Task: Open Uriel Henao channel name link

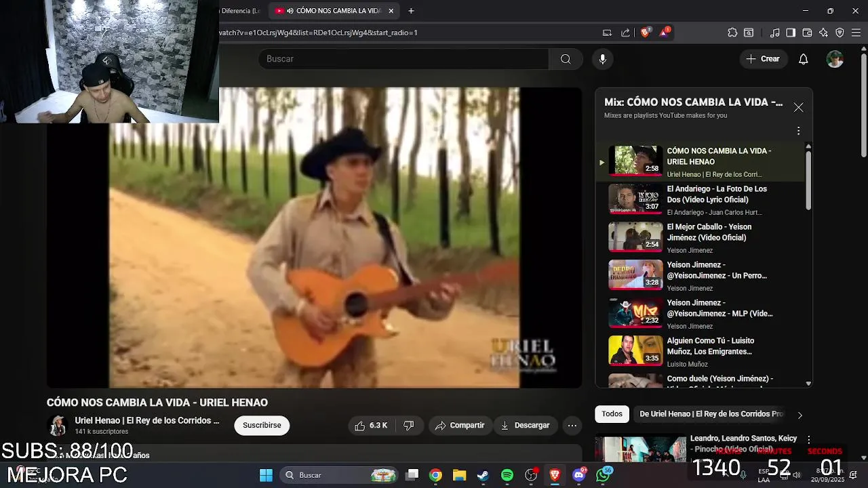Action: [147, 421]
